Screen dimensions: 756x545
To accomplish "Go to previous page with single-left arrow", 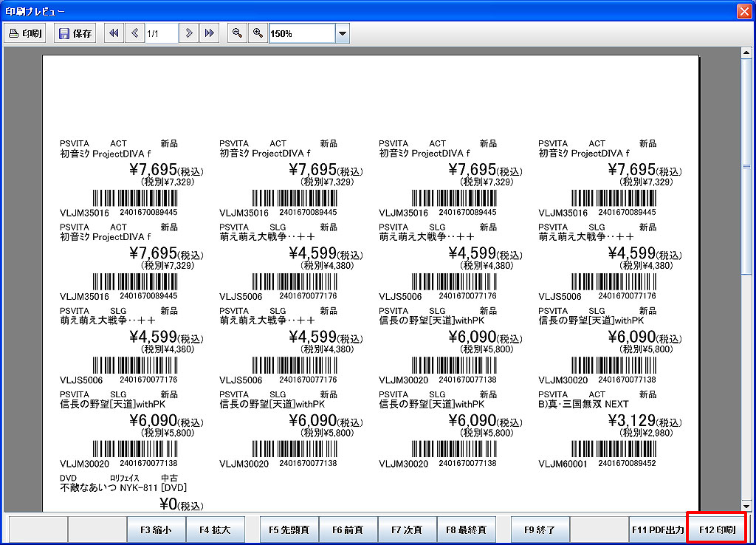I will [x=134, y=33].
